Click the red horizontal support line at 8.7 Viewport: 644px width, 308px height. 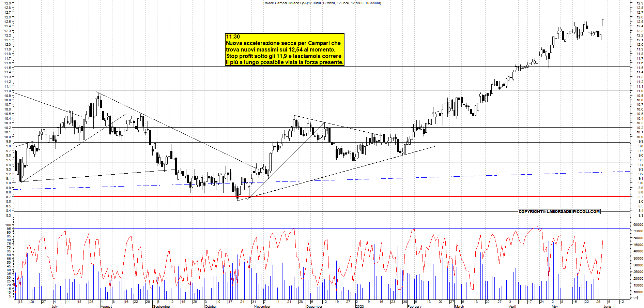pyautogui.click(x=322, y=196)
